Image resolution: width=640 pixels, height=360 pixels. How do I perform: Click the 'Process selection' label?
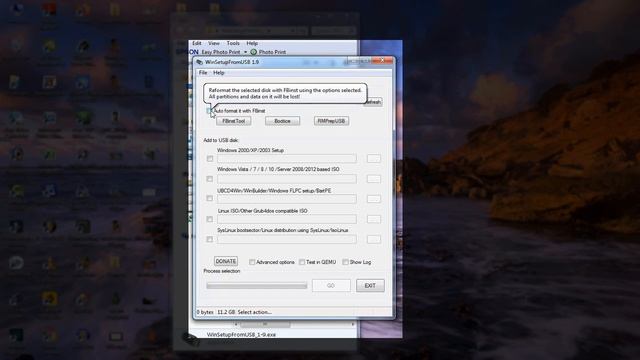click(x=222, y=271)
